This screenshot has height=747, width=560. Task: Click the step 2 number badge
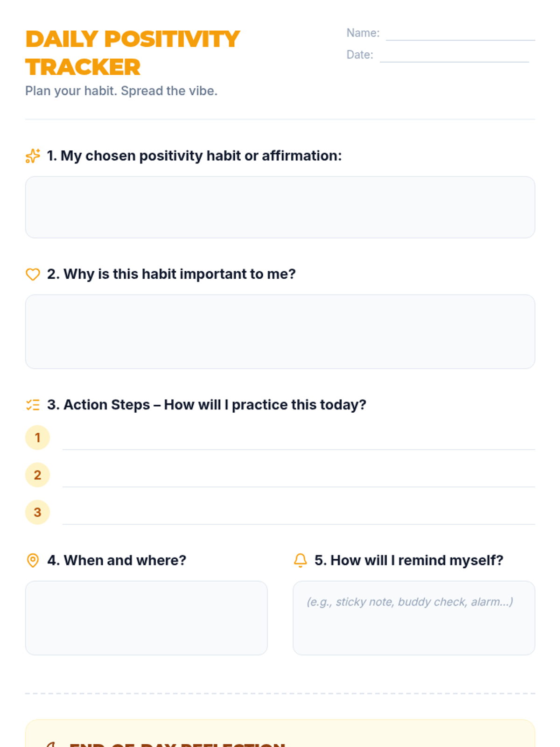tap(37, 475)
